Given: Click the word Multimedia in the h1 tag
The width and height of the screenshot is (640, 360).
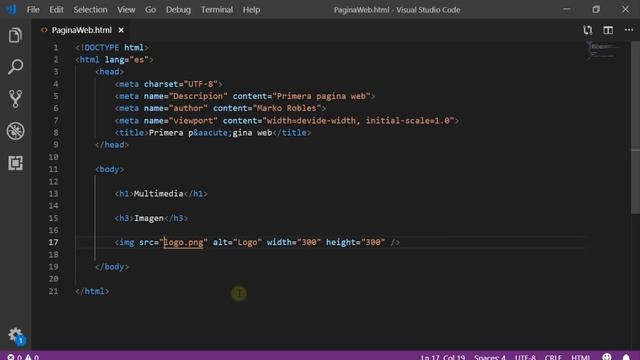Looking at the screenshot, I should pyautogui.click(x=158, y=193).
